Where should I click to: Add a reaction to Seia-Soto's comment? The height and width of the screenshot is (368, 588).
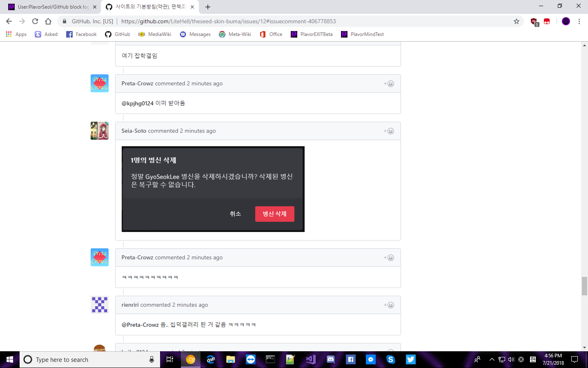(388, 131)
